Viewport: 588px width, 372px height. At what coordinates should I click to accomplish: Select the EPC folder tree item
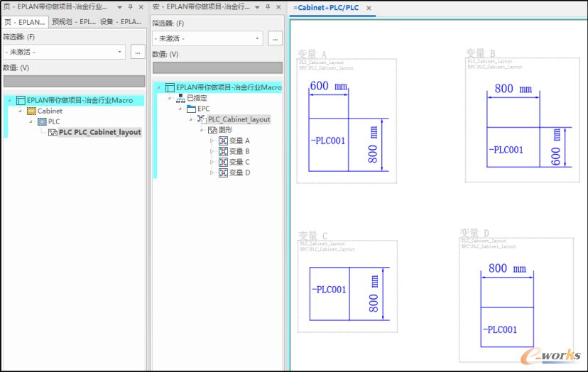[x=204, y=109]
